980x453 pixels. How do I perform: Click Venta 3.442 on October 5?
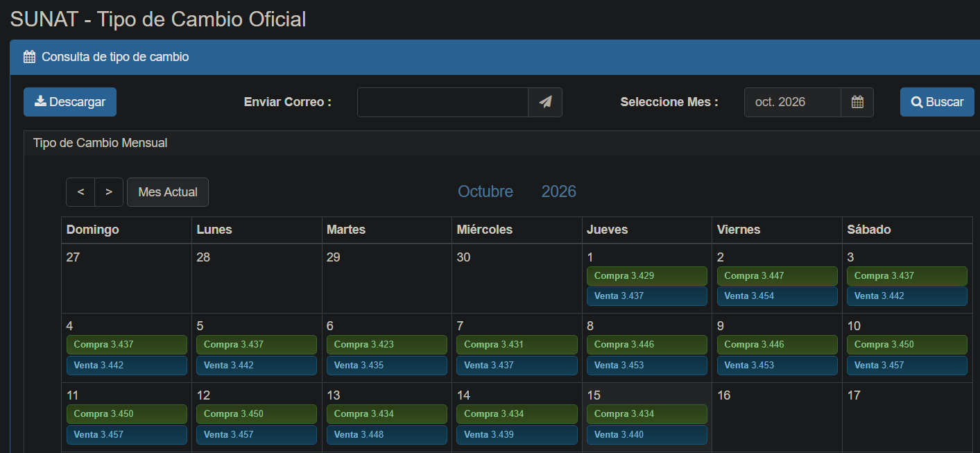[x=257, y=366]
